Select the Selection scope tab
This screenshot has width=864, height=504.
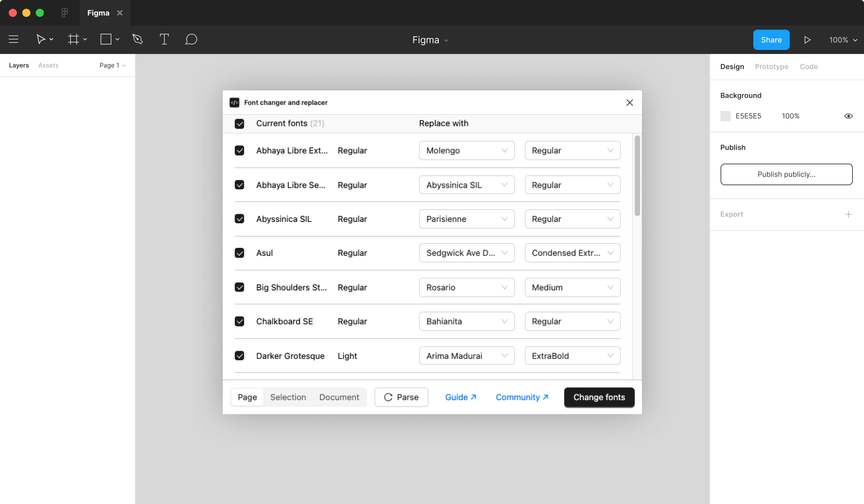pyautogui.click(x=288, y=397)
